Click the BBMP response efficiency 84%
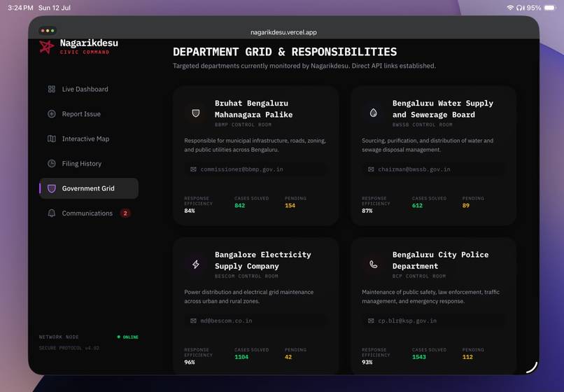The image size is (564, 392). point(190,211)
